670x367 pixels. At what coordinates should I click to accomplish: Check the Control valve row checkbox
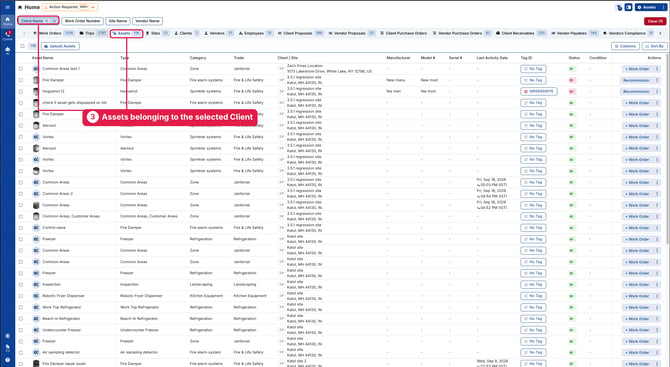tap(21, 228)
